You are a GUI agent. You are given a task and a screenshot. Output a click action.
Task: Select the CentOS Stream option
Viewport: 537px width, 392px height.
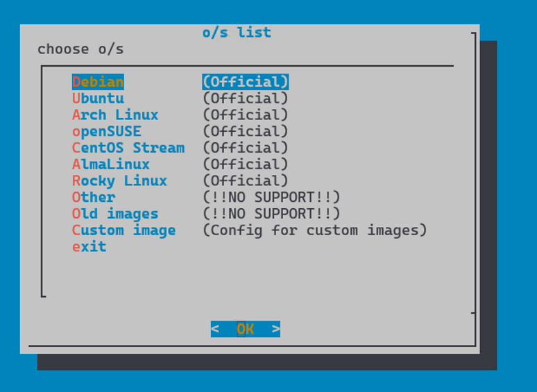[x=128, y=148]
